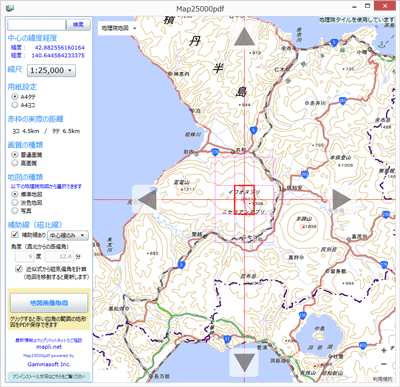The height and width of the screenshot is (387, 400).
Task: Pan map south with the down arrow
Action: pyautogui.click(x=244, y=363)
